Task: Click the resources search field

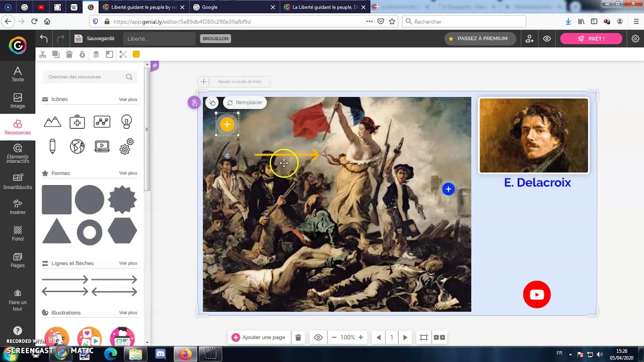Action: (x=90, y=77)
